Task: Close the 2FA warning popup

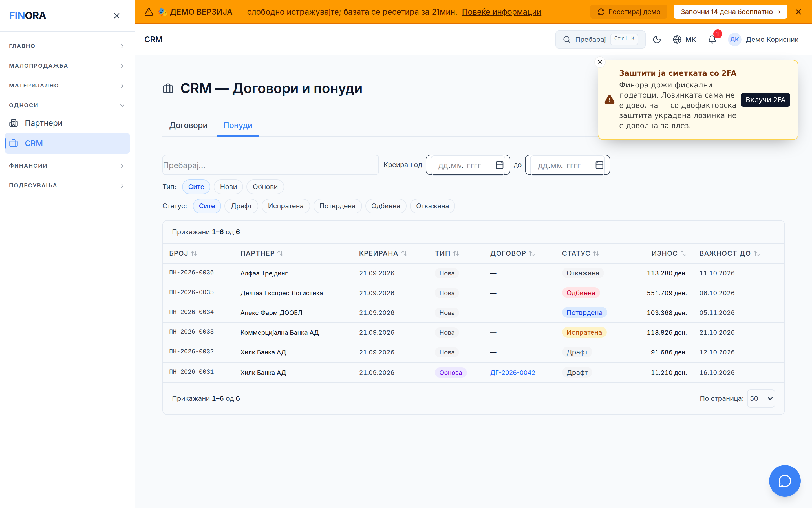Action: (x=600, y=62)
